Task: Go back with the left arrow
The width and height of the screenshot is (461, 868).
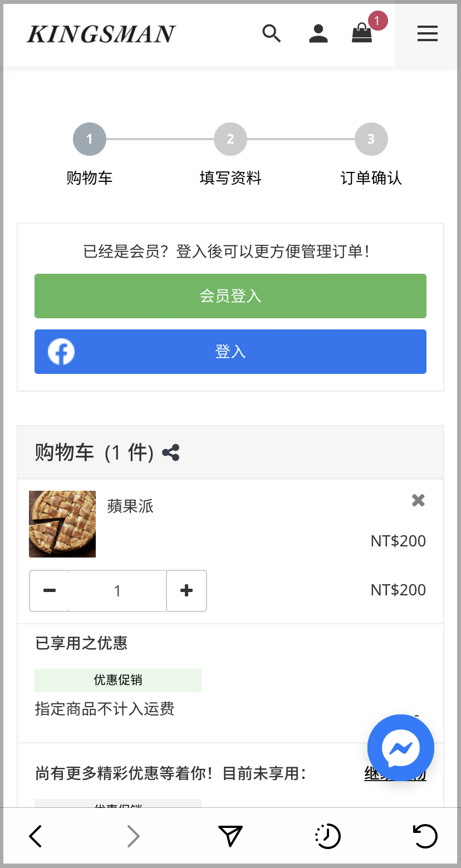Action: tap(35, 836)
